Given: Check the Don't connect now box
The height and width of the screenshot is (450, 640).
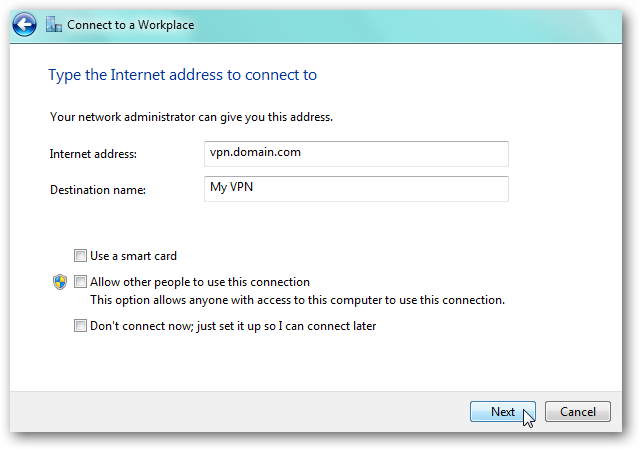Looking at the screenshot, I should 80,326.
